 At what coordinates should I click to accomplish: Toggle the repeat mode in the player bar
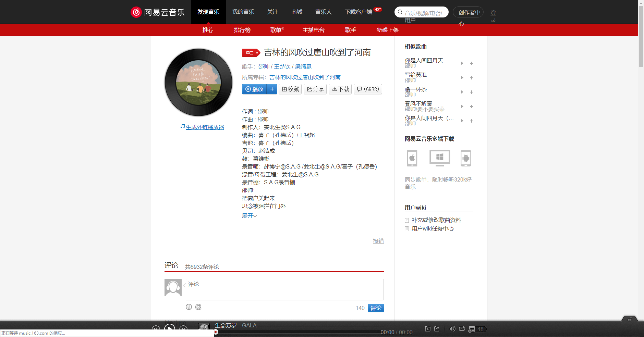point(462,329)
